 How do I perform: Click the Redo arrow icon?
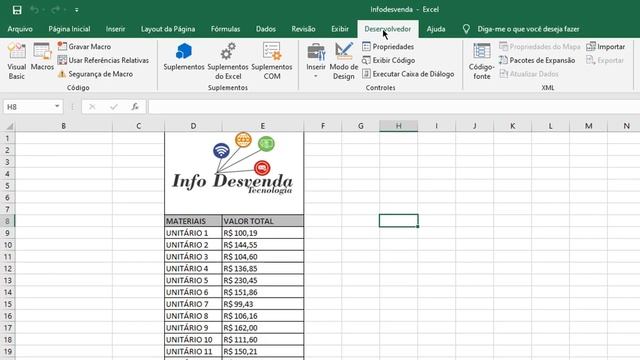(55, 10)
